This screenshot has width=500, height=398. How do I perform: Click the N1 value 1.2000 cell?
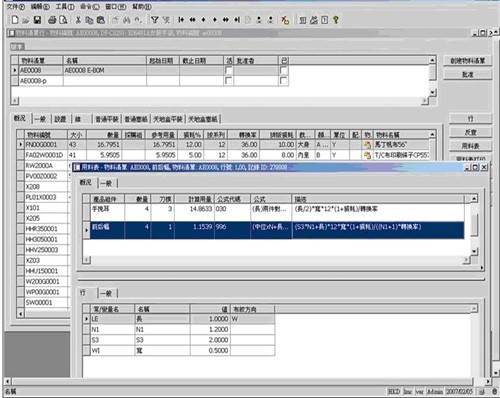tap(210, 329)
